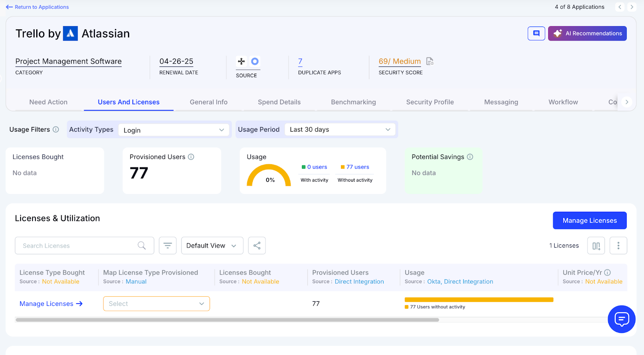The height and width of the screenshot is (355, 644).
Task: Click the blue Manage Licenses button
Action: pos(590,221)
